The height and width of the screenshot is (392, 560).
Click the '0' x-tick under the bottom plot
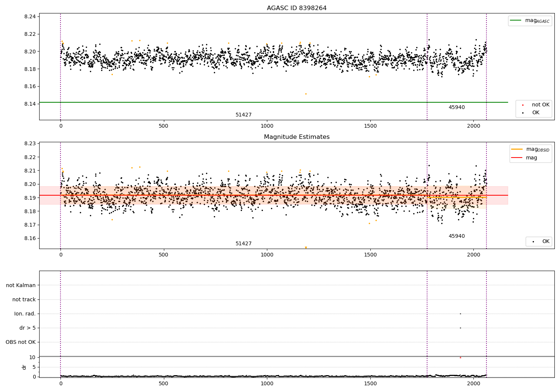[x=60, y=383]
